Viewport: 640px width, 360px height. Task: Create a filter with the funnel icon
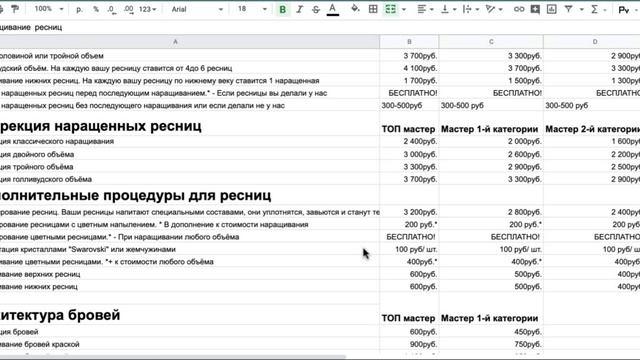click(568, 9)
